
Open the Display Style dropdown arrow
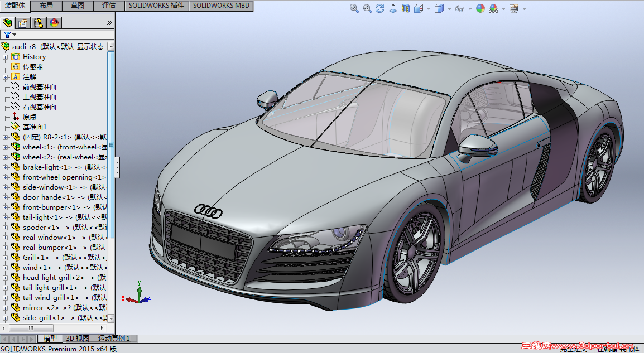(x=449, y=9)
